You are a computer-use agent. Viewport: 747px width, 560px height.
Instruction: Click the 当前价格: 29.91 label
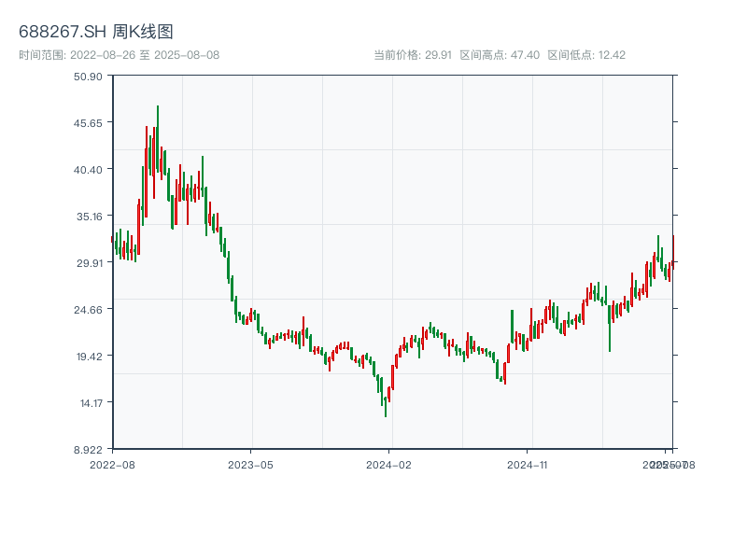(413, 55)
